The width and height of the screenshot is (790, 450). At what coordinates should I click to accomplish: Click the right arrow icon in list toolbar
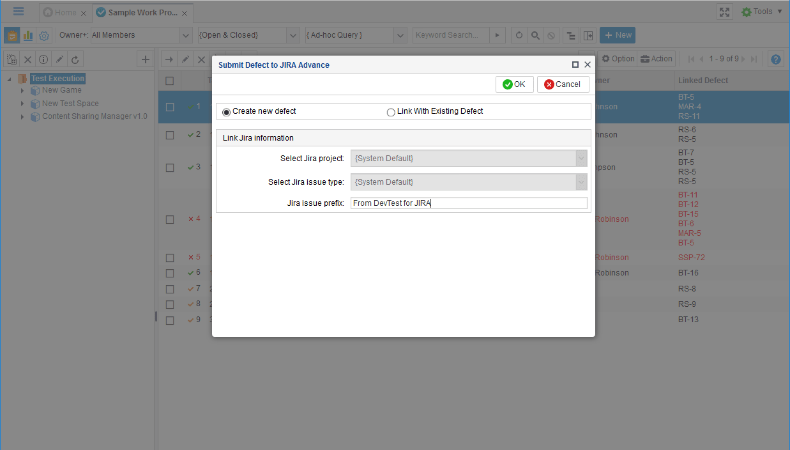tap(169, 59)
